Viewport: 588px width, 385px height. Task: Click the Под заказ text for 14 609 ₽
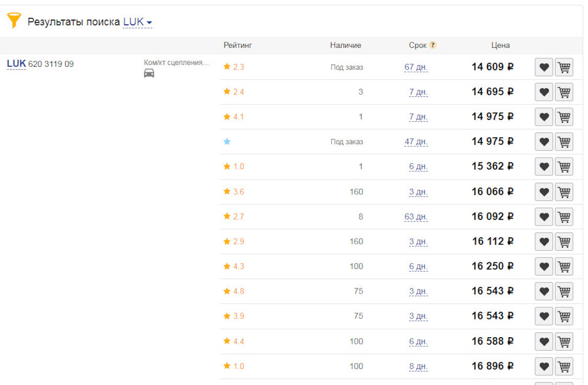347,67
